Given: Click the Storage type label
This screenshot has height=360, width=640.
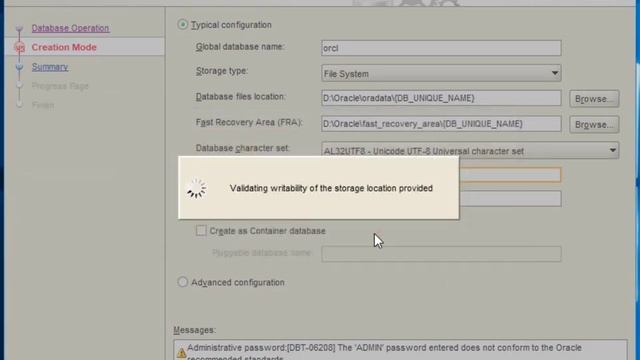Looking at the screenshot, I should (222, 71).
